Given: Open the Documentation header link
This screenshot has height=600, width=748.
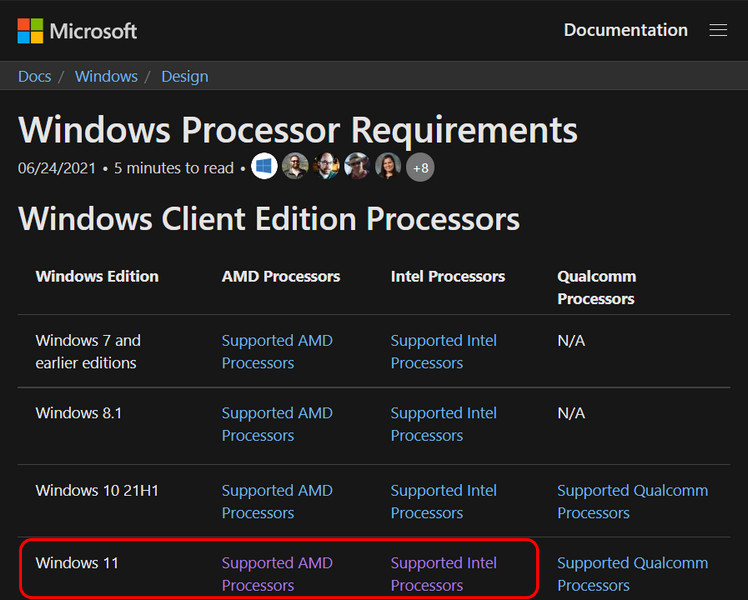Looking at the screenshot, I should 625,30.
